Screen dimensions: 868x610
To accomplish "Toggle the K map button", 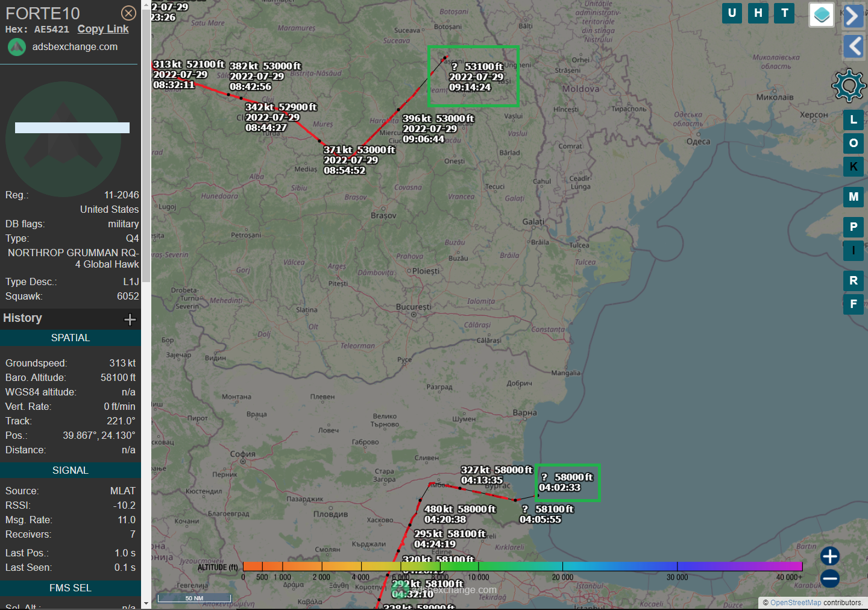I will point(853,167).
